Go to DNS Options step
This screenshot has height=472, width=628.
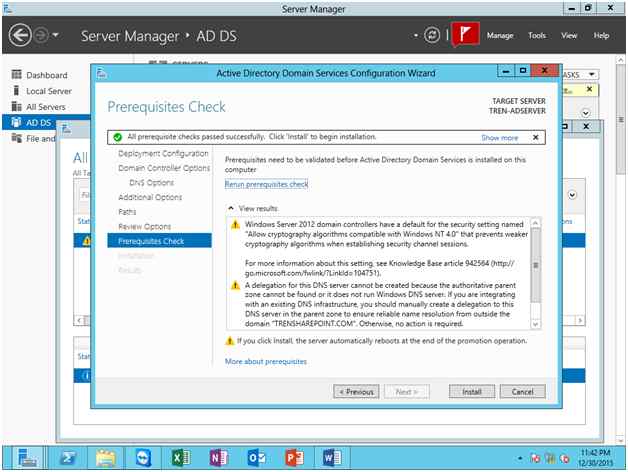(x=151, y=183)
